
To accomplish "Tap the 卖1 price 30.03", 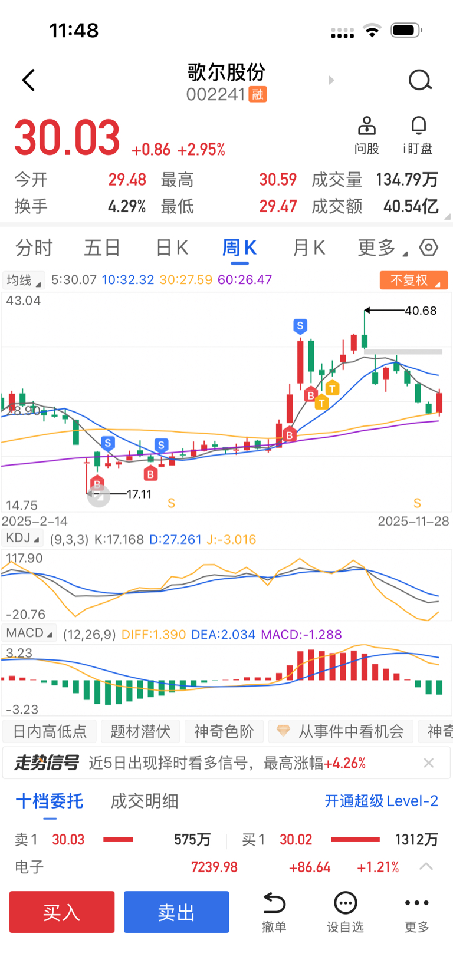I will (68, 839).
